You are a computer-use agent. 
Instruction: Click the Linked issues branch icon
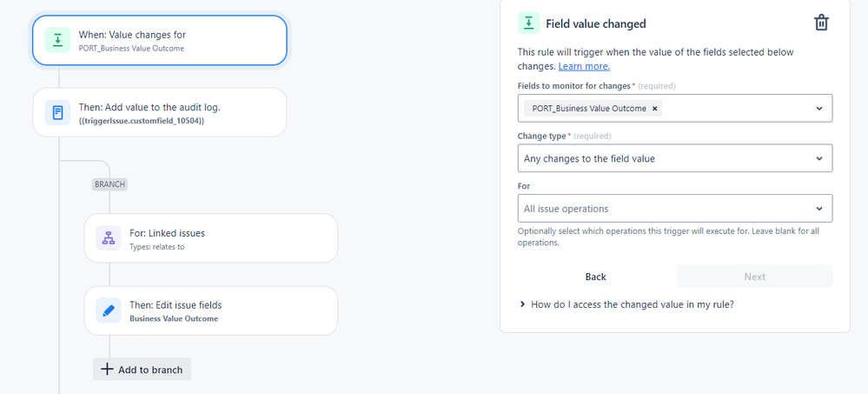[109, 238]
